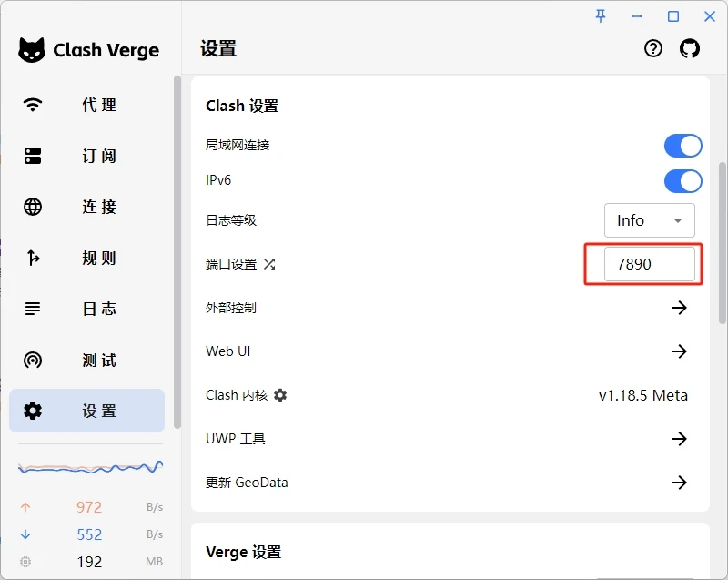The image size is (728, 580).
Task: Open the help question mark icon
Action: click(653, 49)
